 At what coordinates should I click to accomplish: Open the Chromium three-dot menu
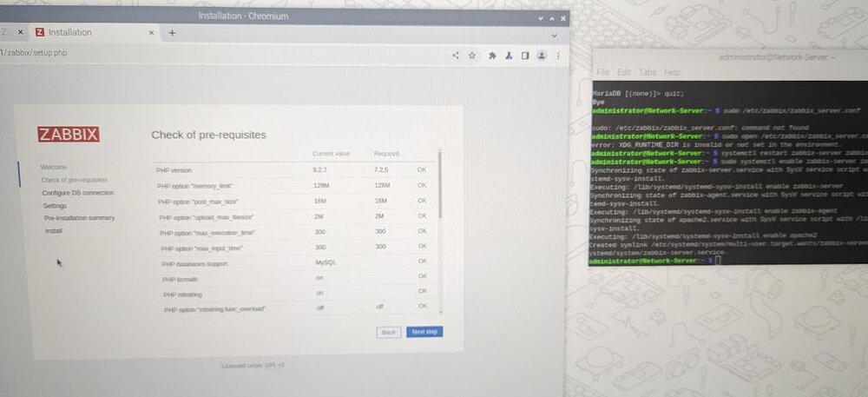pos(558,56)
